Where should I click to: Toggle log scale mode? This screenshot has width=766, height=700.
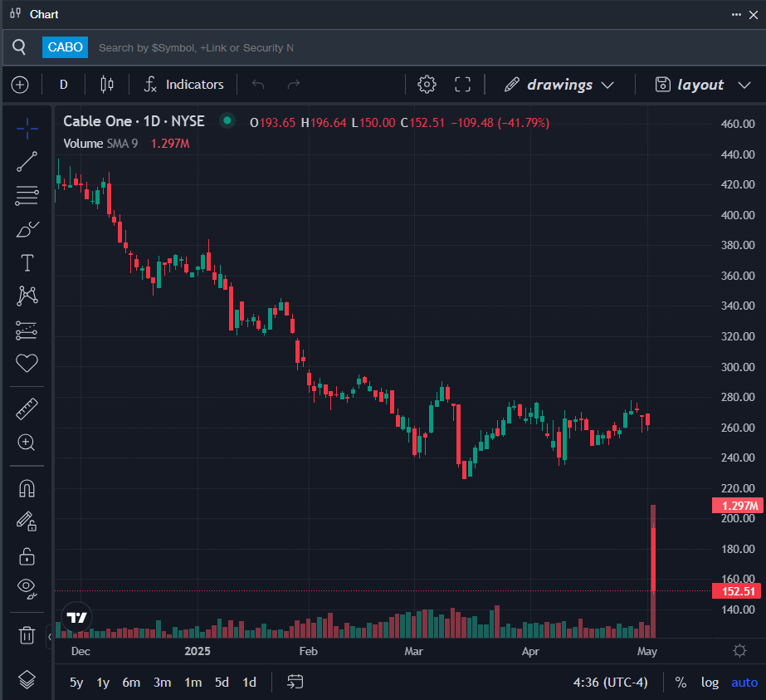tap(710, 682)
